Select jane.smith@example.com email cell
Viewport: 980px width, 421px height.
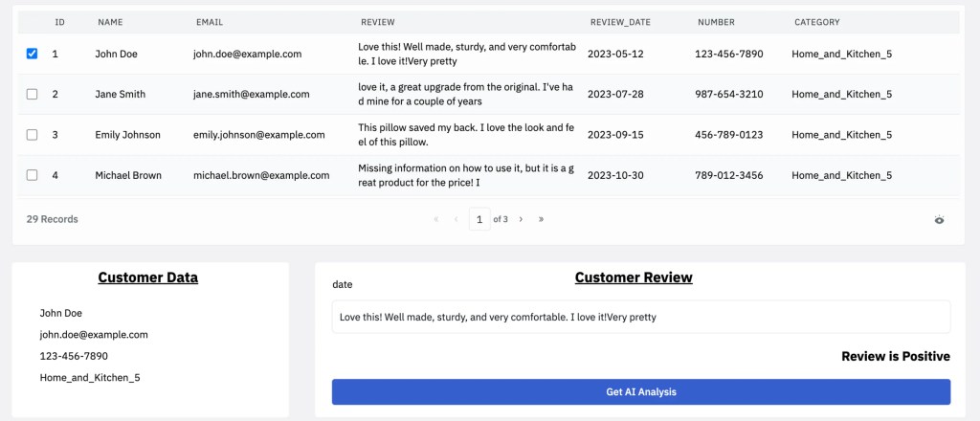pos(252,95)
